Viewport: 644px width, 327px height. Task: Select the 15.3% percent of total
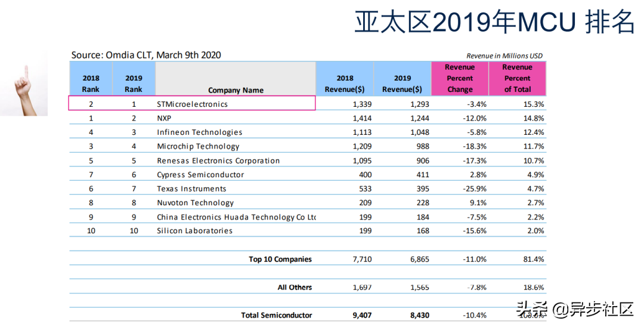click(x=534, y=104)
